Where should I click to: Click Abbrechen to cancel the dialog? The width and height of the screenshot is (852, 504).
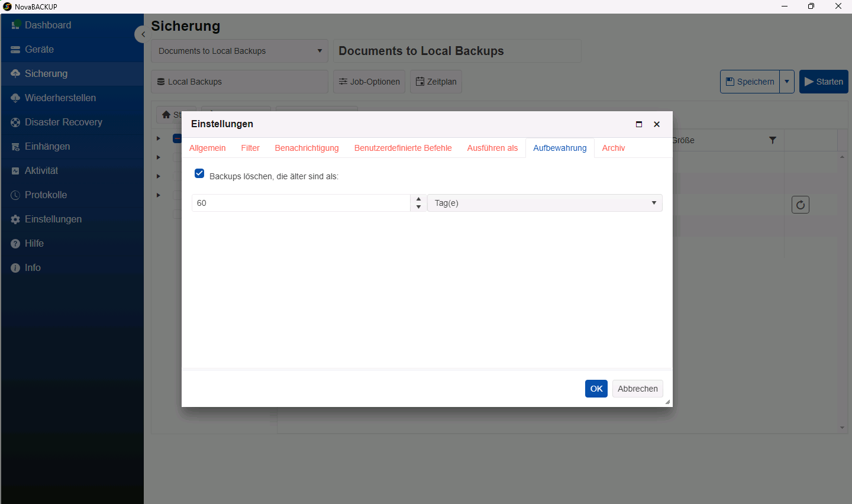tap(638, 389)
